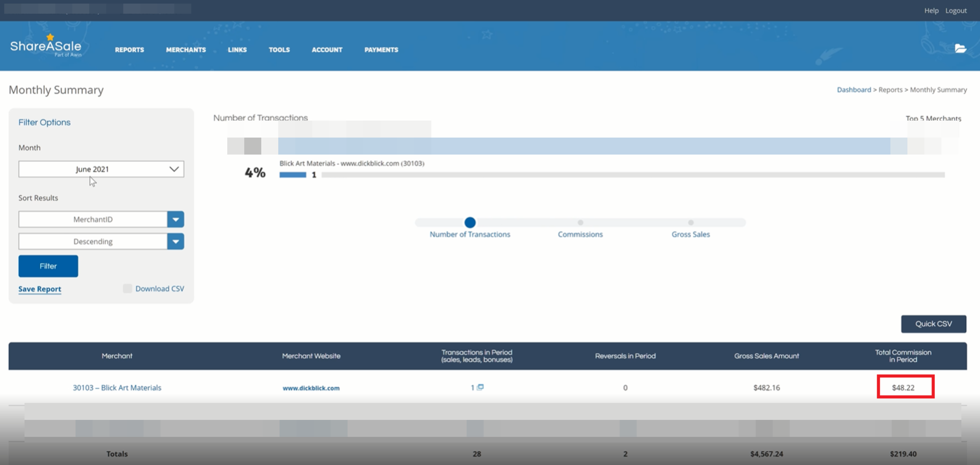Open the folder icon in the header
The width and height of the screenshot is (980, 465).
[960, 48]
